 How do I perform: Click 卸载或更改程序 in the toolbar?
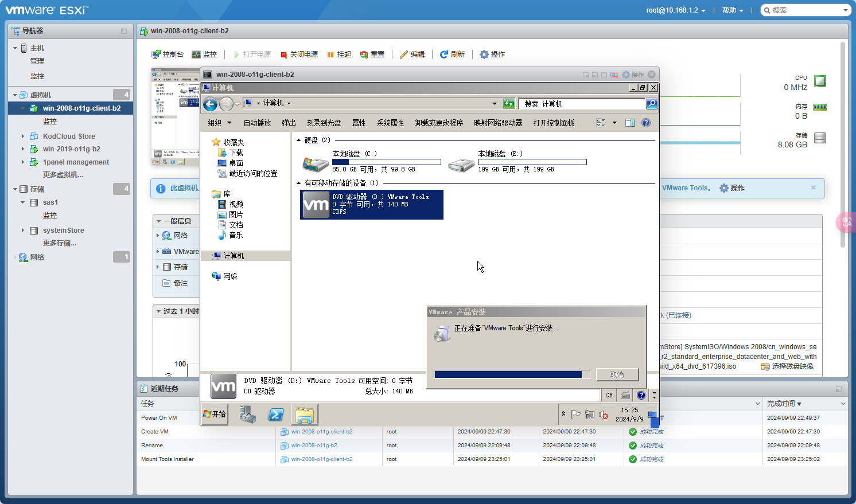pyautogui.click(x=439, y=123)
